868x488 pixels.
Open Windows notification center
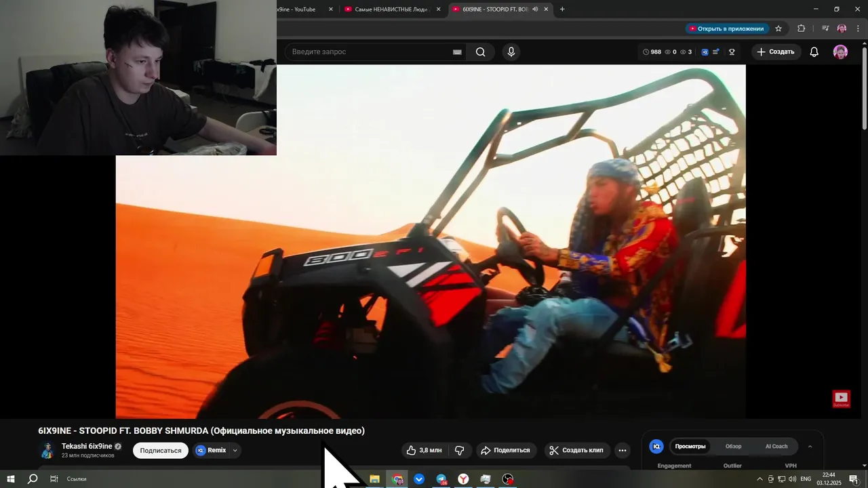click(853, 479)
